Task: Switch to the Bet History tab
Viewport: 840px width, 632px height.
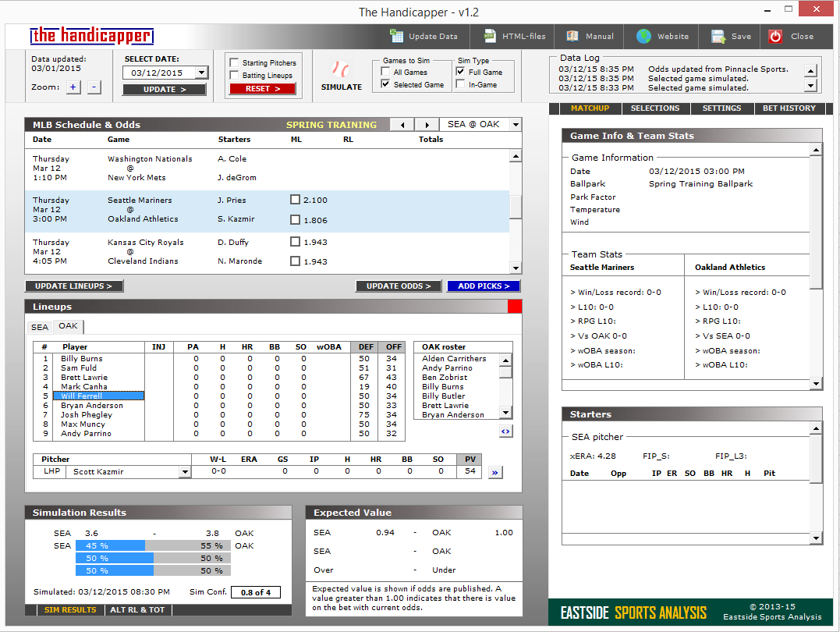Action: tap(789, 108)
